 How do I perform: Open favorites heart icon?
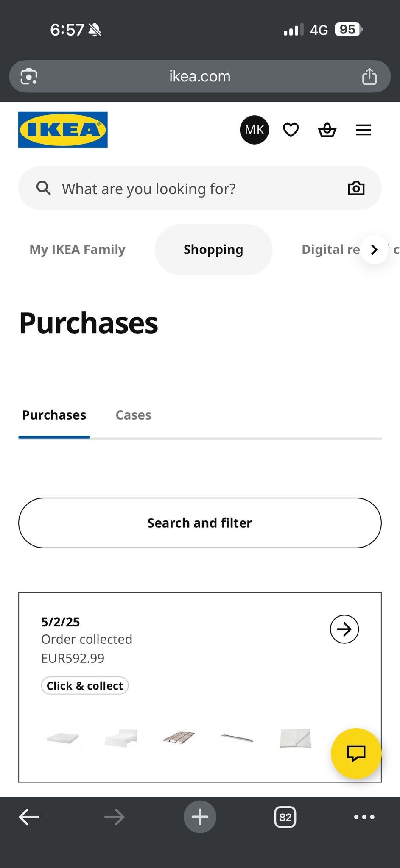[x=291, y=130]
